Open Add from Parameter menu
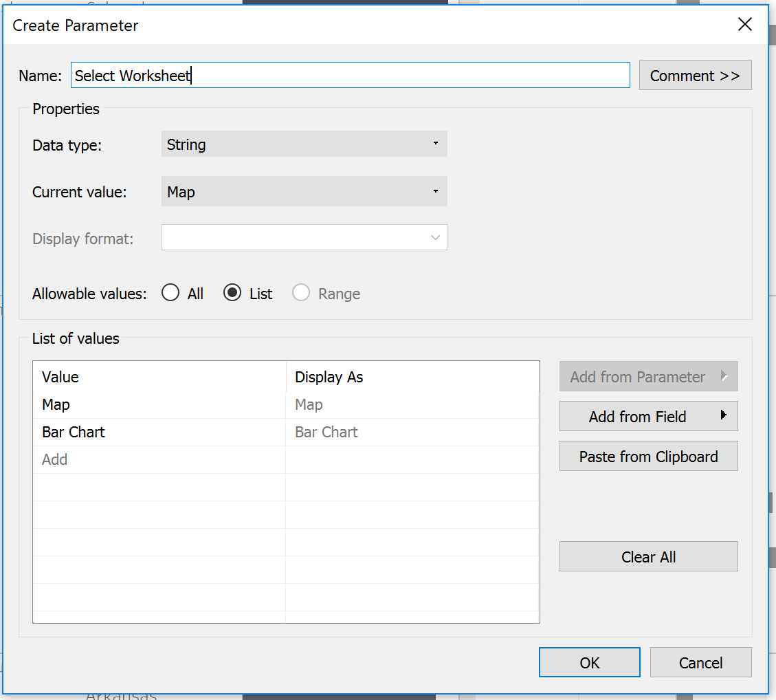This screenshot has height=700, width=776. coord(648,377)
